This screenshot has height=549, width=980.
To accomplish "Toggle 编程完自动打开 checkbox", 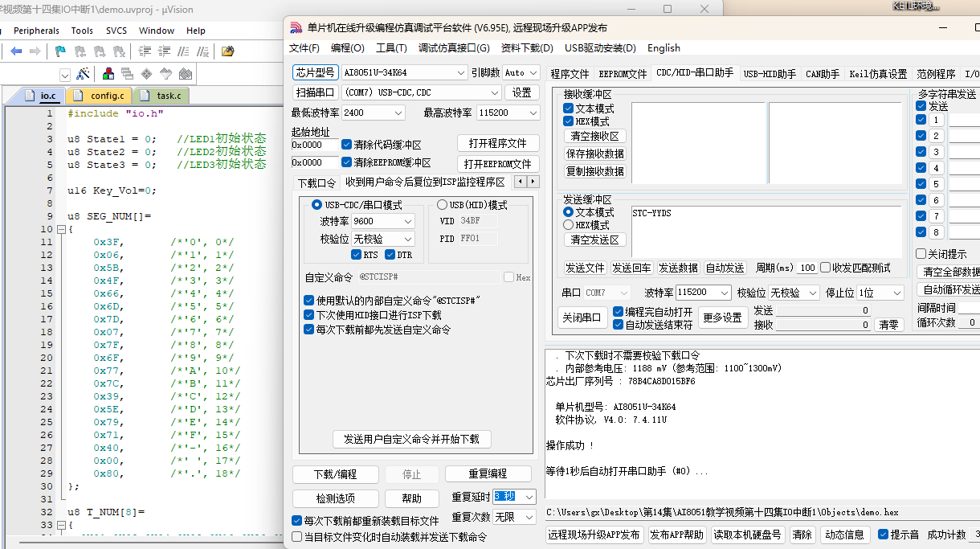I will [618, 311].
